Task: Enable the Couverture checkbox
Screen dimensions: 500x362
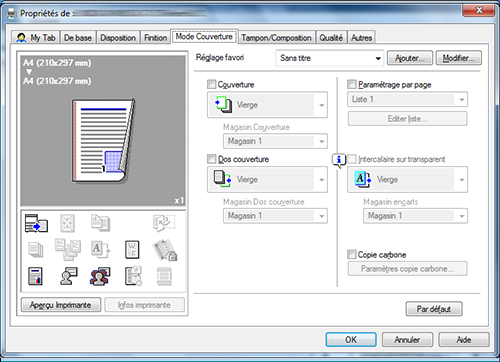Action: click(x=211, y=84)
